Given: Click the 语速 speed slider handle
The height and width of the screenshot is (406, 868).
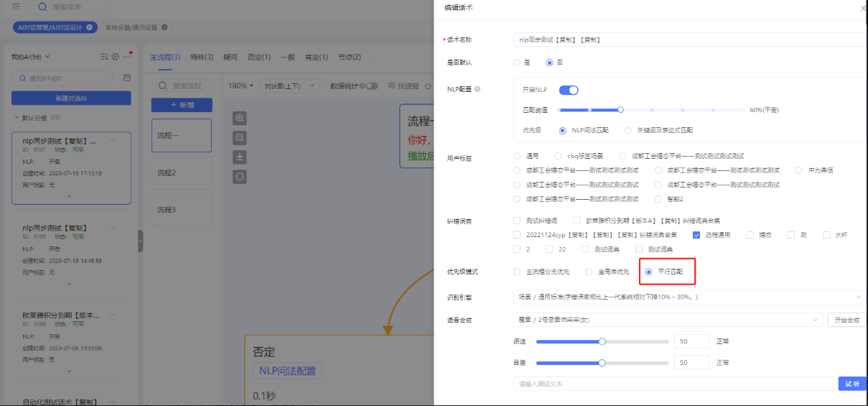Looking at the screenshot, I should click(x=602, y=342).
